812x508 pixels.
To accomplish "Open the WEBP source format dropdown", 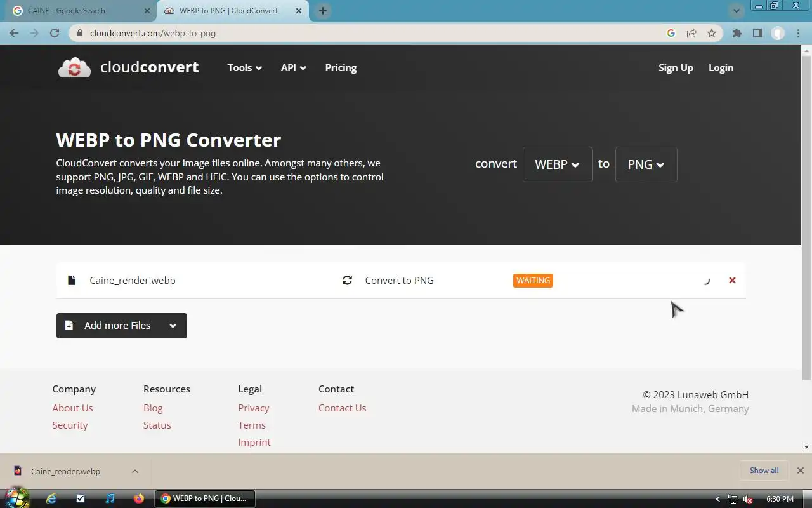I will 557,164.
